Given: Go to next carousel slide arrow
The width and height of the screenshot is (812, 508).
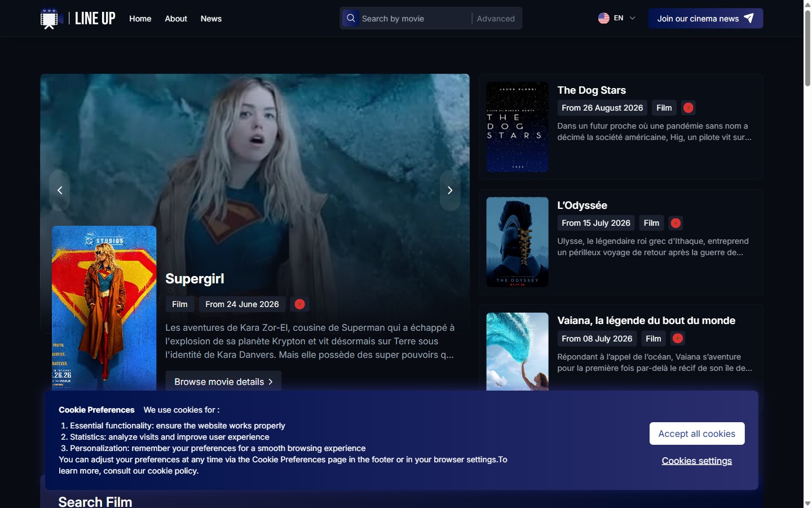Looking at the screenshot, I should 450,190.
